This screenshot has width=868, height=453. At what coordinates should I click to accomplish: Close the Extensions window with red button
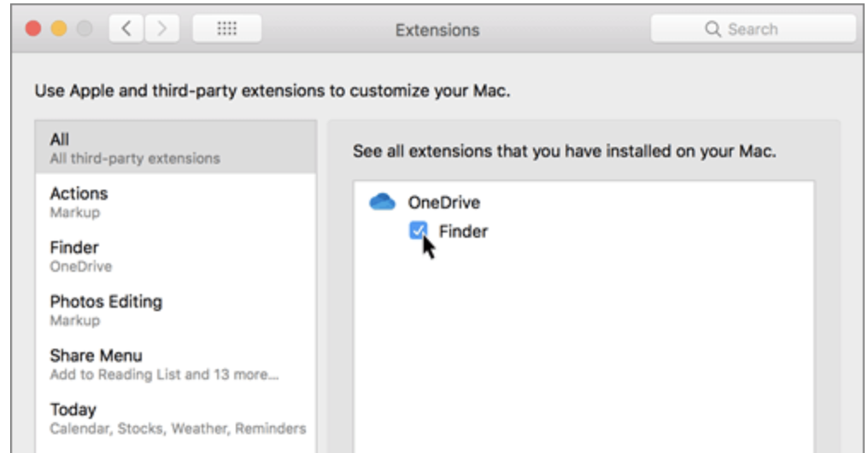click(33, 29)
